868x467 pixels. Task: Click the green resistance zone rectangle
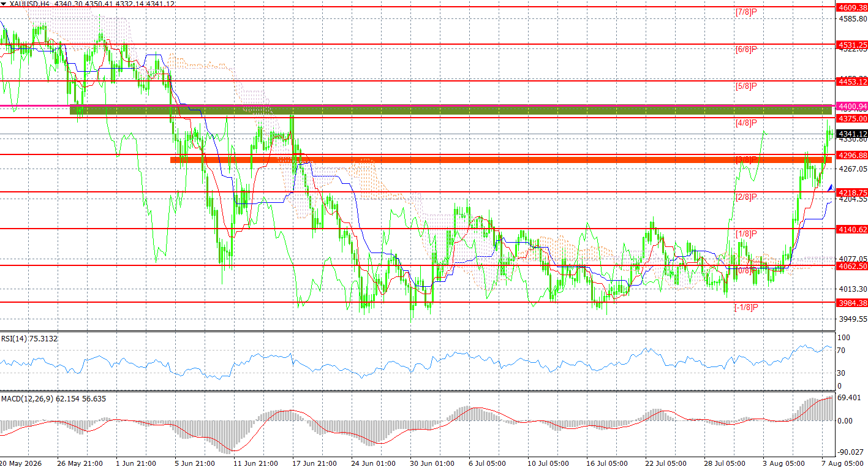(451, 110)
